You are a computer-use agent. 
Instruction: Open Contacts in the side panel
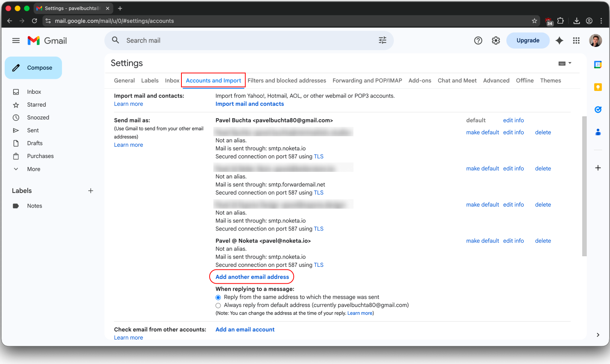(598, 132)
